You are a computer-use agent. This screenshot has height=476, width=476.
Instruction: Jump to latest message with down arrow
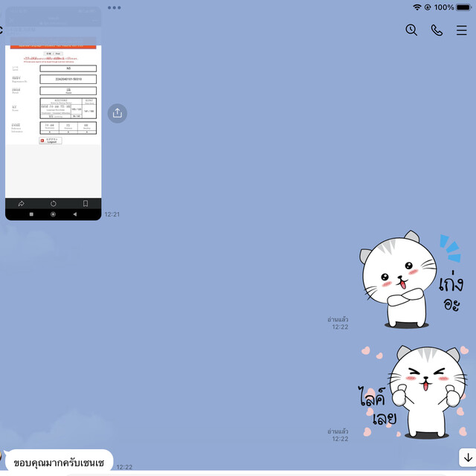click(467, 457)
